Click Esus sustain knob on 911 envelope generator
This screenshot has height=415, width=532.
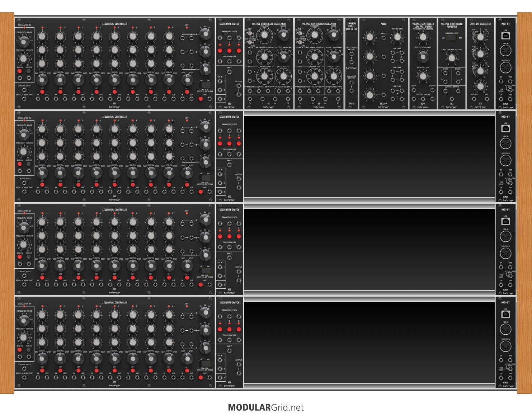pos(480,86)
